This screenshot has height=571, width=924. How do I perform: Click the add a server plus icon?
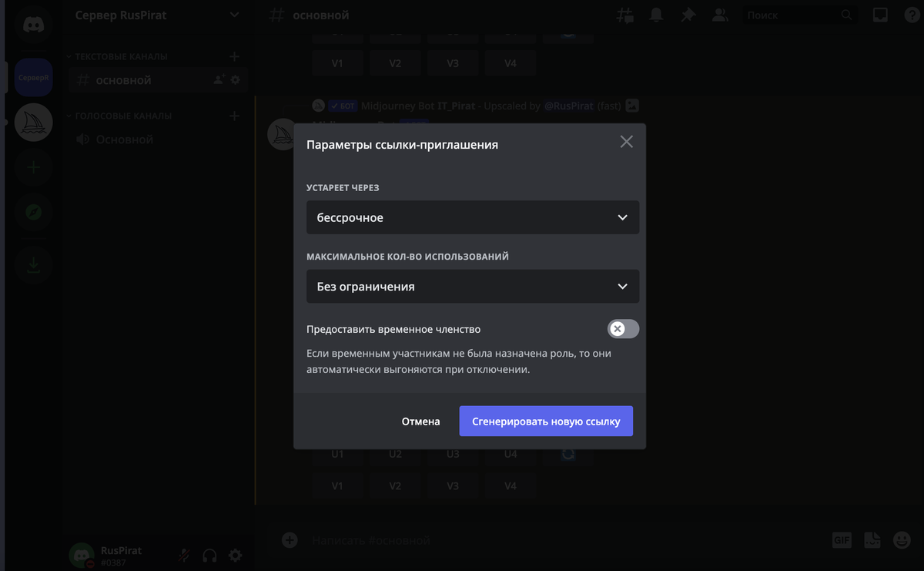pyautogui.click(x=33, y=167)
